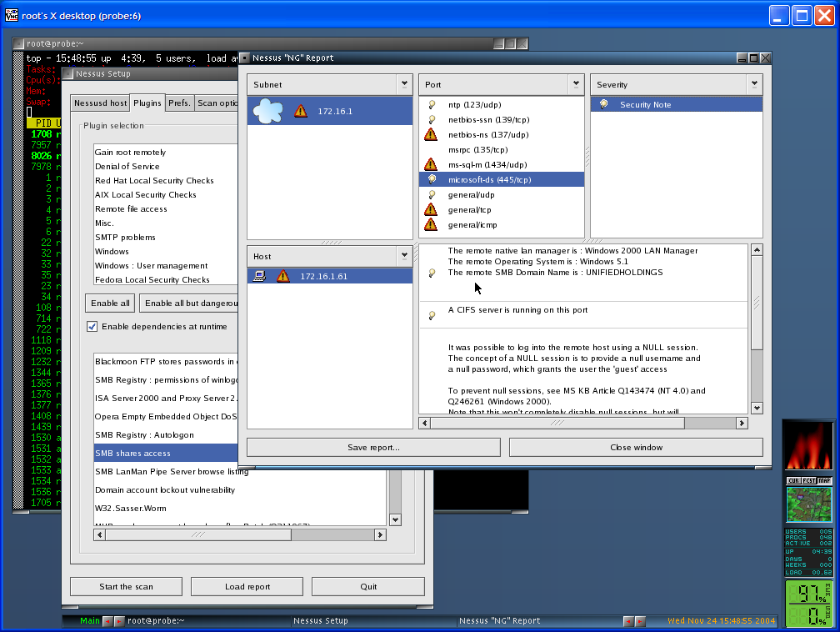Click Enable all plugins button
840x632 pixels.
coord(109,303)
